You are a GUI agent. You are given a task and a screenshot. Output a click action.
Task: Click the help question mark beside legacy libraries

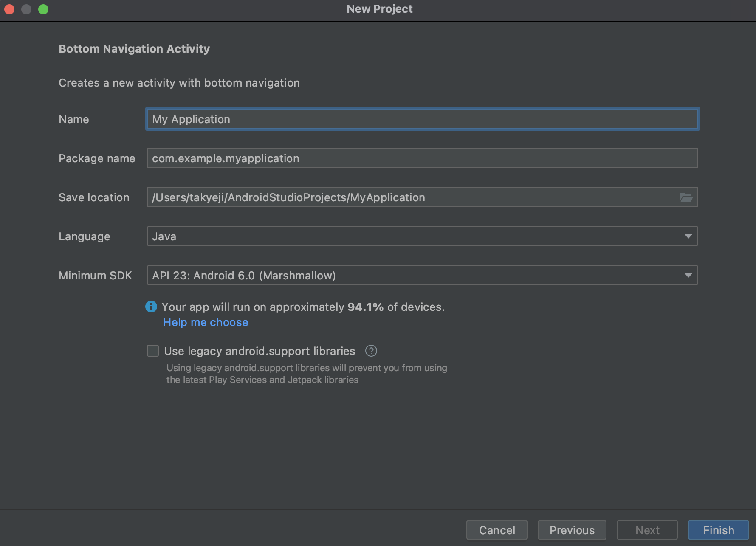pos(371,351)
